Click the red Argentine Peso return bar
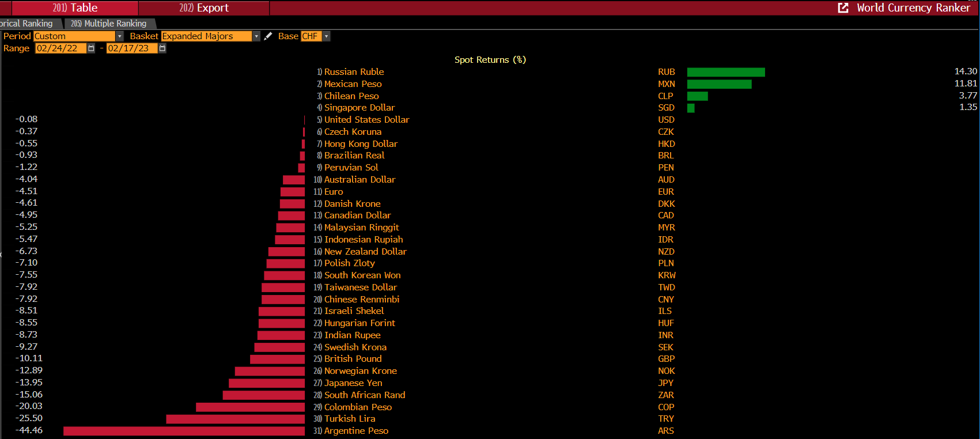 (184, 431)
